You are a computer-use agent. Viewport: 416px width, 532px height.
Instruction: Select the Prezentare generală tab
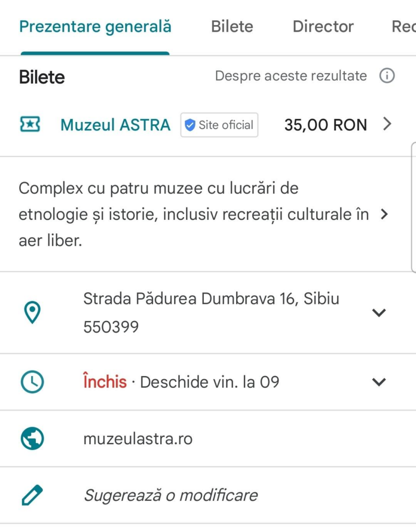click(x=95, y=26)
